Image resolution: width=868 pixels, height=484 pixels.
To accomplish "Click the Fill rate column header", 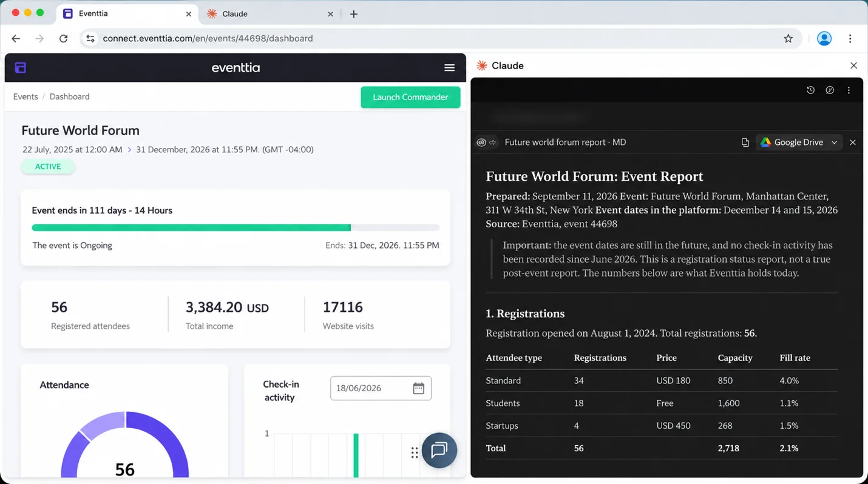I will (x=795, y=358).
